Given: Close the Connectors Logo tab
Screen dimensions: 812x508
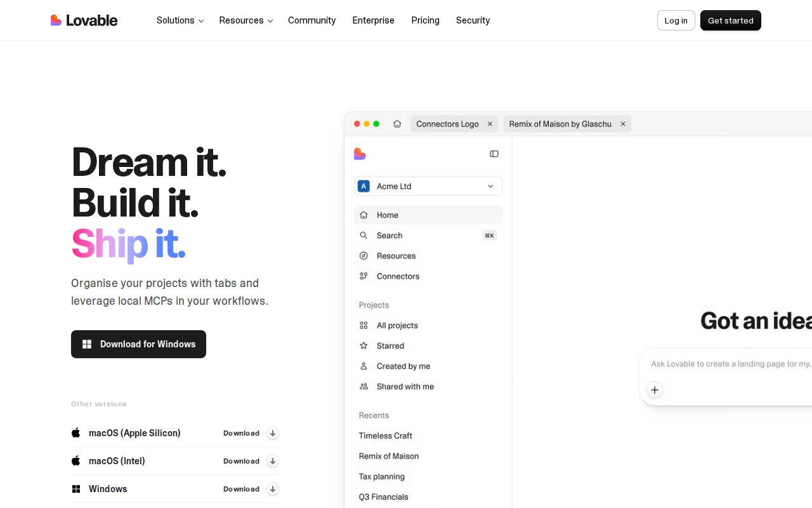Looking at the screenshot, I should click(x=490, y=124).
